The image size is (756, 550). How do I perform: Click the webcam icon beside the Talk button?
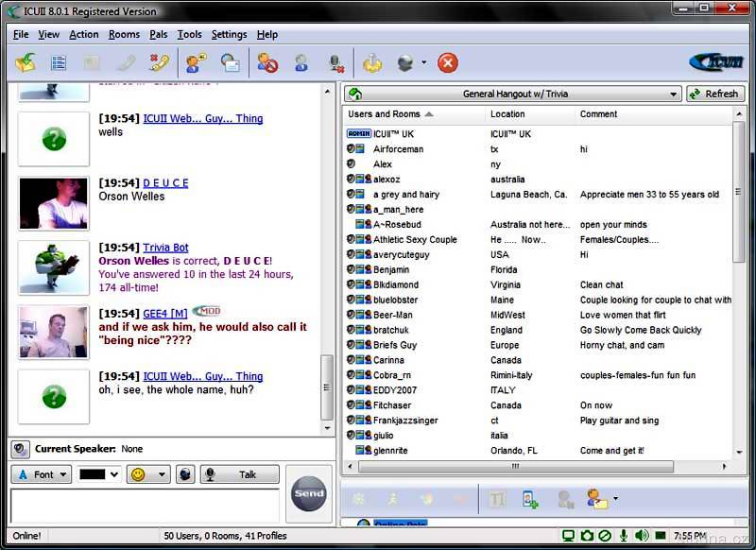186,474
